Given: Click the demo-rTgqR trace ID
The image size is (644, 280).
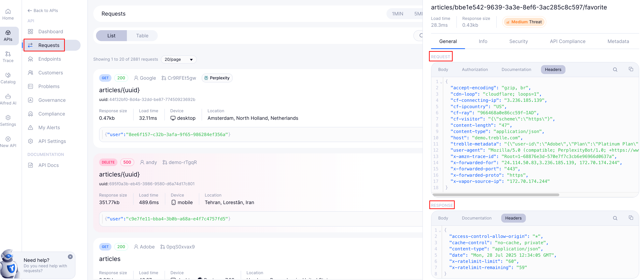Looking at the screenshot, I should [x=180, y=162].
